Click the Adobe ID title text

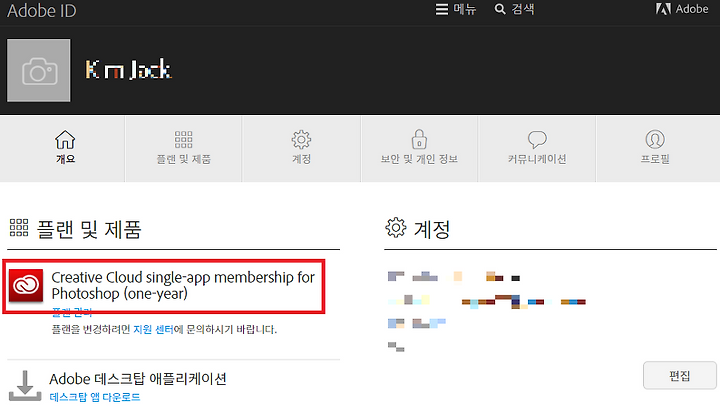click(42, 11)
